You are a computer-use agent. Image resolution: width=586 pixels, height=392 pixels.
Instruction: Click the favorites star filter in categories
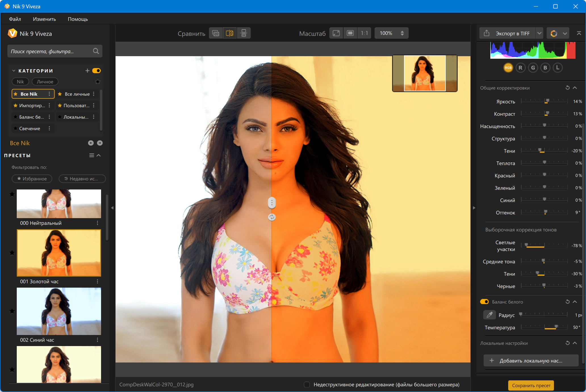(x=98, y=82)
